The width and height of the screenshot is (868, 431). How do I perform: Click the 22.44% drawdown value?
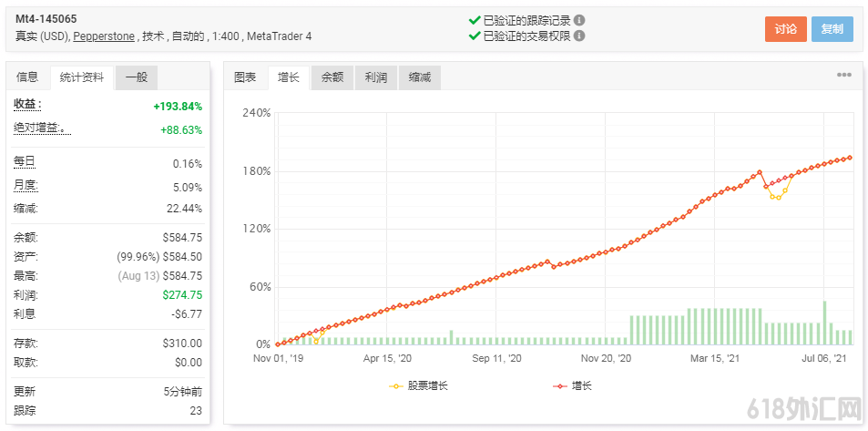pyautogui.click(x=184, y=209)
